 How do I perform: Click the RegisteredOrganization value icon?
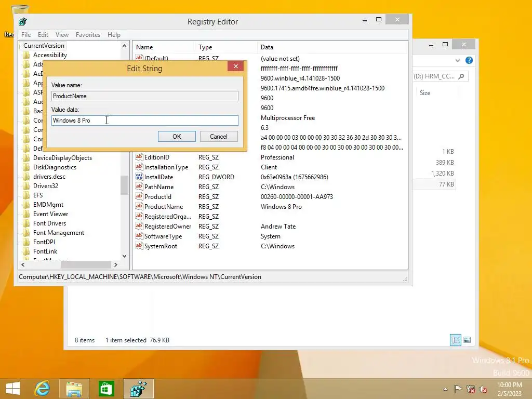click(139, 216)
